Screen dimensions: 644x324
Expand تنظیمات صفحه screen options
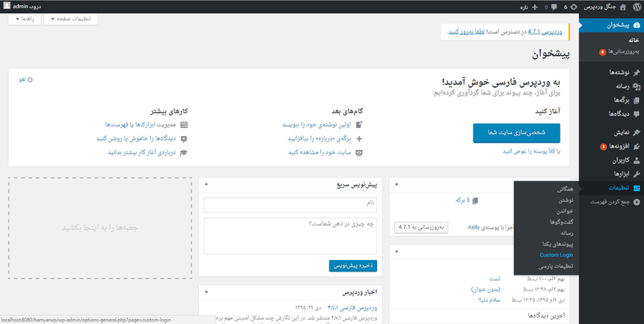(x=70, y=19)
